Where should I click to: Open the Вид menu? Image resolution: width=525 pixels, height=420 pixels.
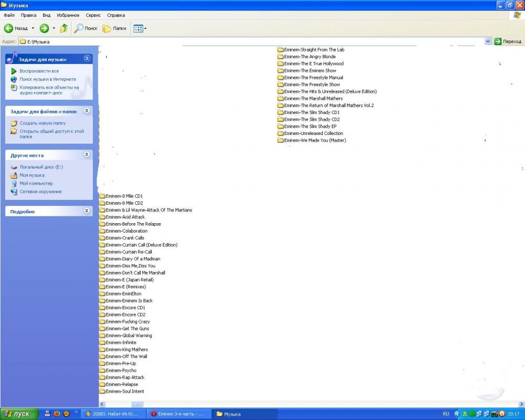(x=47, y=15)
